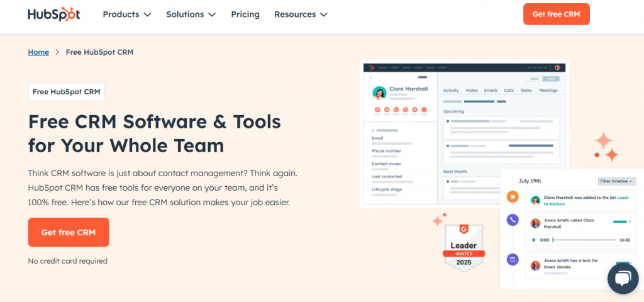644x302 pixels.
Task: Click user avatar in mockup top-right corner
Action: [x=557, y=67]
